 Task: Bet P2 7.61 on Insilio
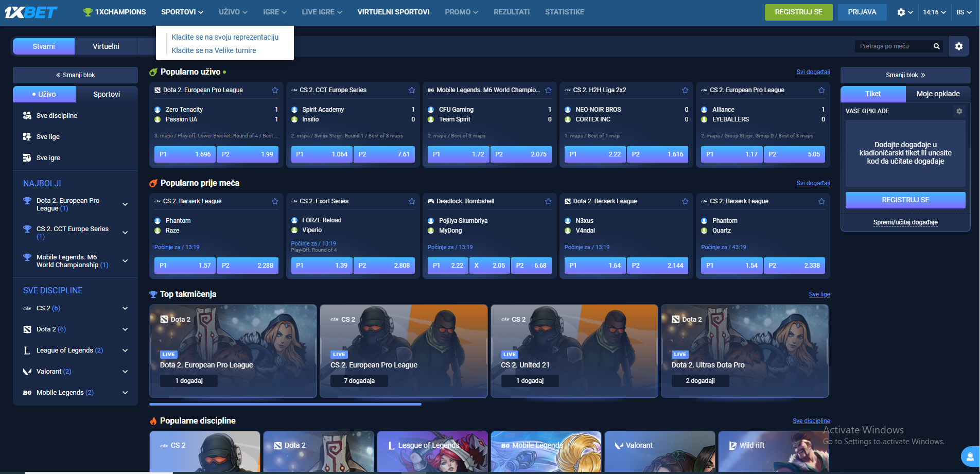coord(384,154)
